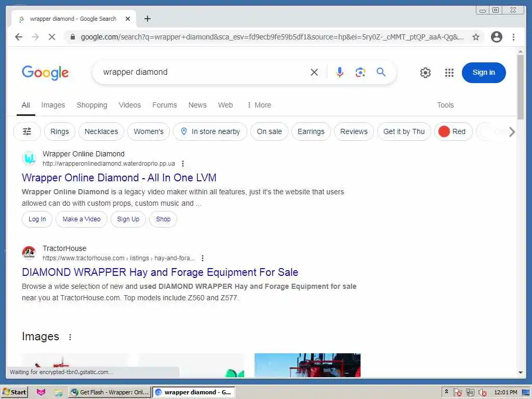Open the all filters sliders chip
The width and height of the screenshot is (532, 399).
pyautogui.click(x=27, y=131)
